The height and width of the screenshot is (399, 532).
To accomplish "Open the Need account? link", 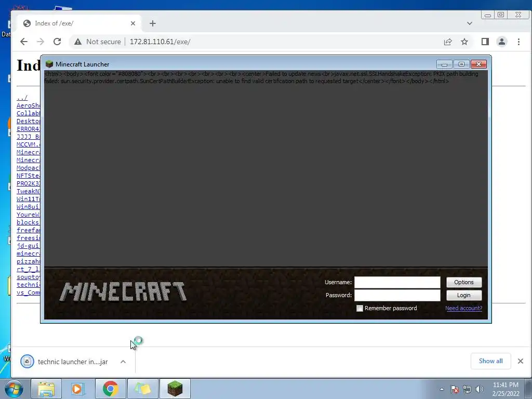I will click(463, 308).
